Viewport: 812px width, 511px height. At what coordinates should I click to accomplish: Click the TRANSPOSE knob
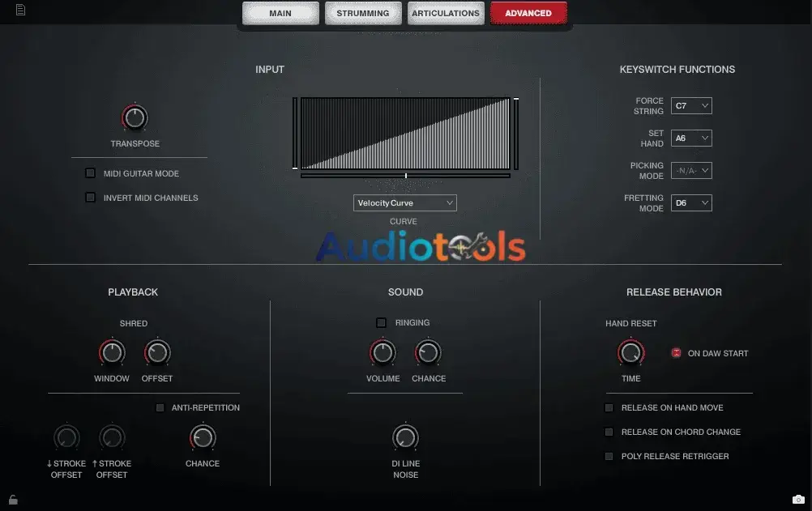pos(135,117)
